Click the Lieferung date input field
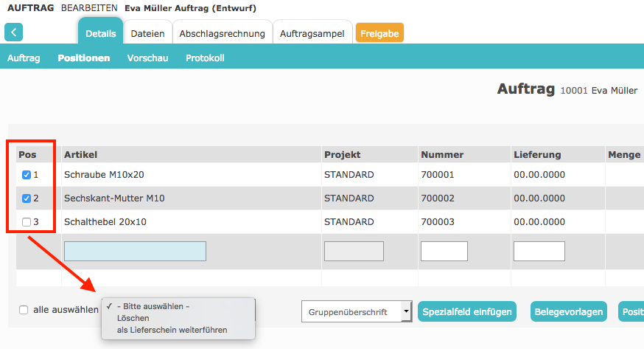 539,252
